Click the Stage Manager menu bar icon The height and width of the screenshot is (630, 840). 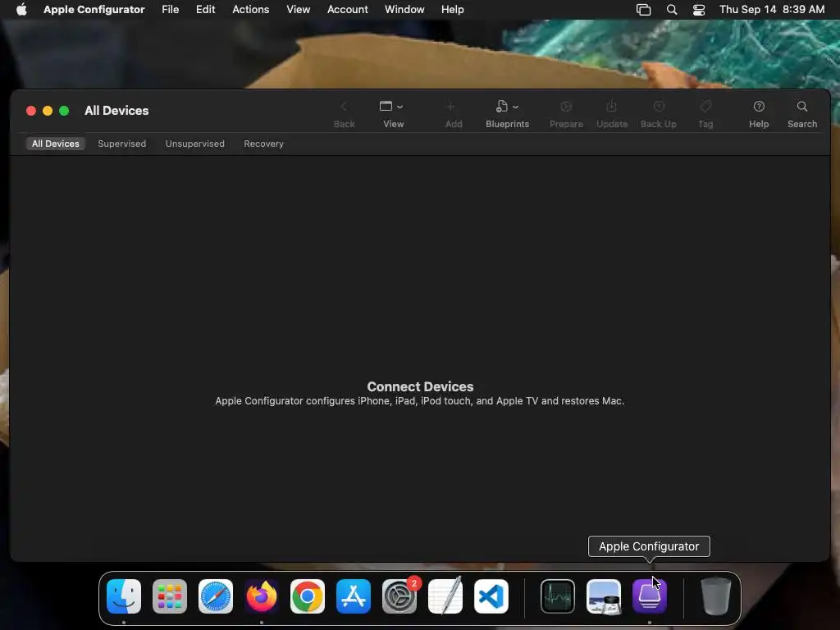click(x=643, y=10)
